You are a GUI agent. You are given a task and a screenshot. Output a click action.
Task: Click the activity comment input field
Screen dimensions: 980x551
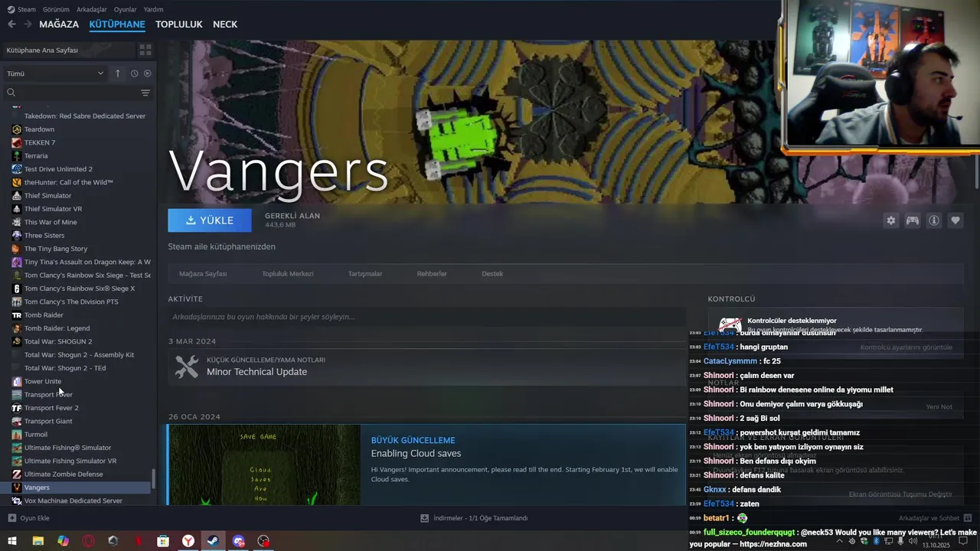tap(426, 317)
